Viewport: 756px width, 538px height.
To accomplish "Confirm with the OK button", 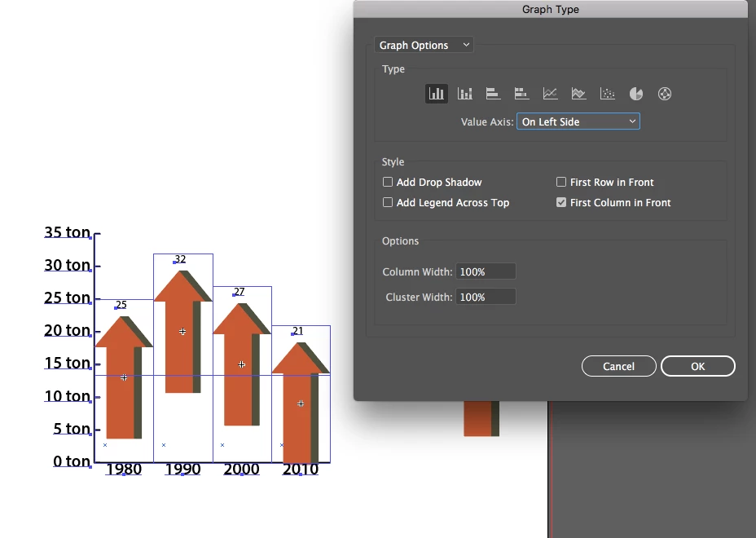I will coord(697,366).
